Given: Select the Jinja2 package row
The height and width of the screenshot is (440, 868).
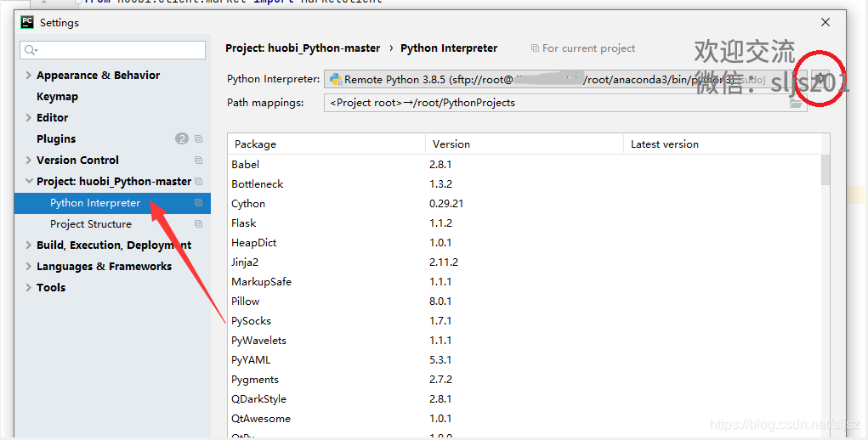Looking at the screenshot, I should (525, 262).
